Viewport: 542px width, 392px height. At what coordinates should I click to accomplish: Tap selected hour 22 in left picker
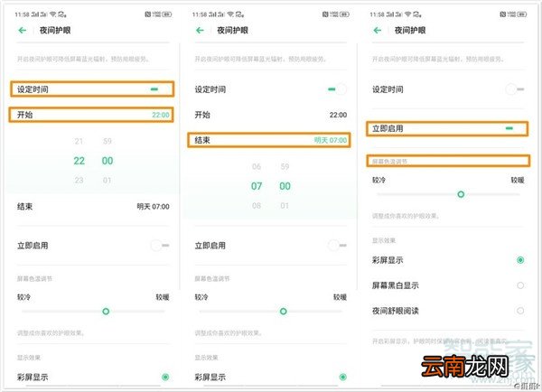coord(79,161)
